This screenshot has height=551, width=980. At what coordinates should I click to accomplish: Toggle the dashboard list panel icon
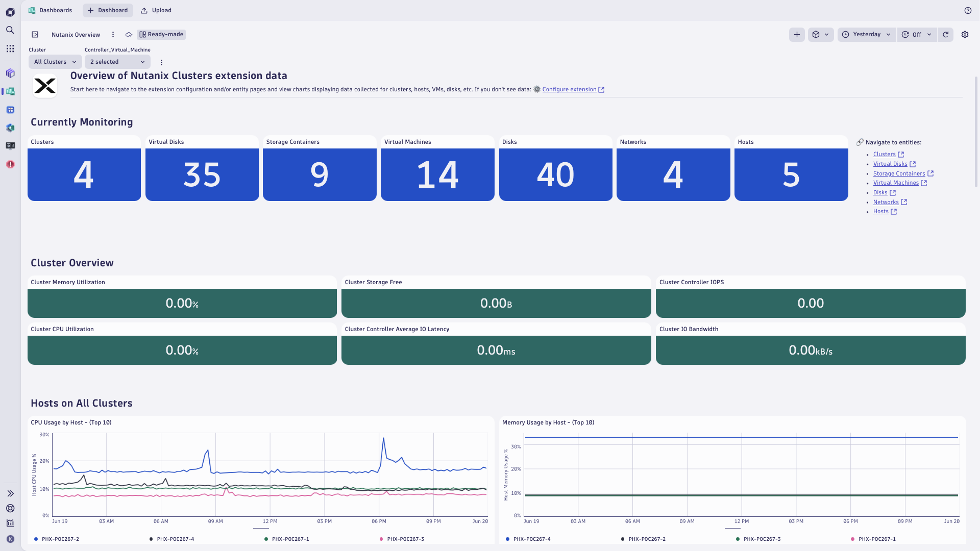pos(35,35)
